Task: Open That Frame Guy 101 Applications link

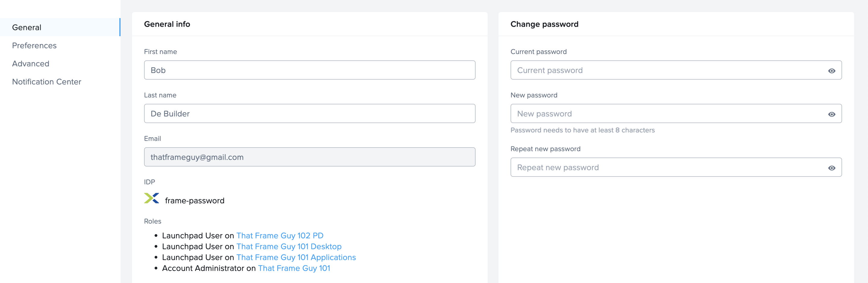Action: (x=296, y=257)
